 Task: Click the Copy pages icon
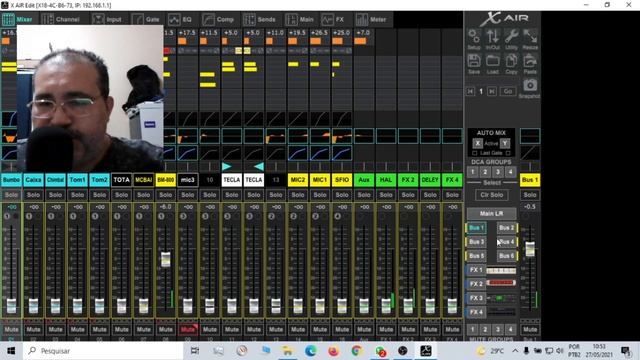511,64
